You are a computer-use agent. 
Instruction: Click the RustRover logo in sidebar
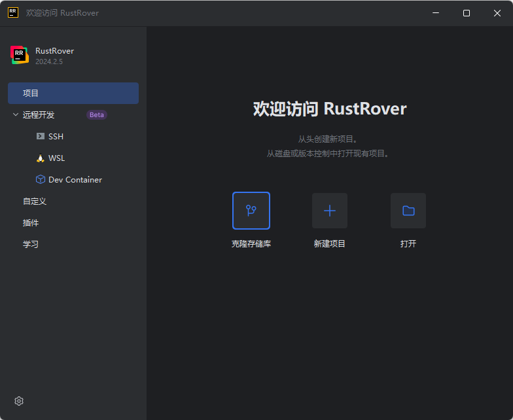tap(20, 56)
